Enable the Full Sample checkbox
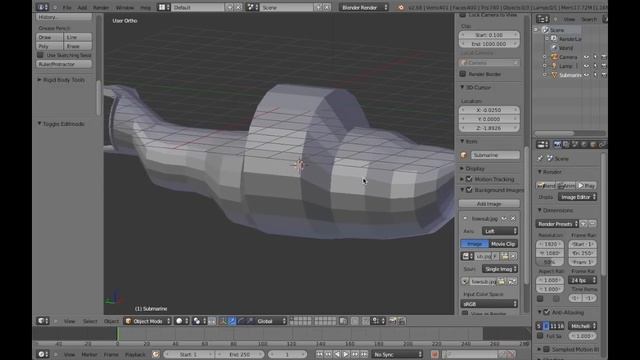 [540, 336]
